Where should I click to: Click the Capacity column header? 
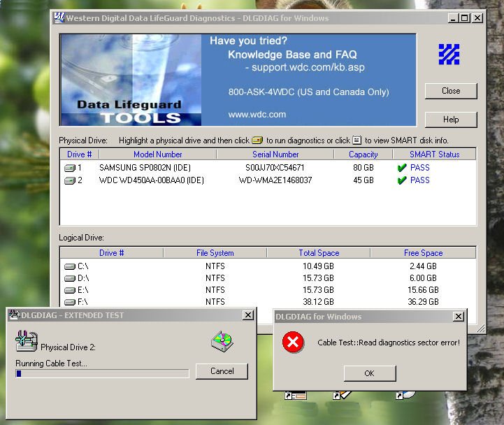[x=363, y=154]
